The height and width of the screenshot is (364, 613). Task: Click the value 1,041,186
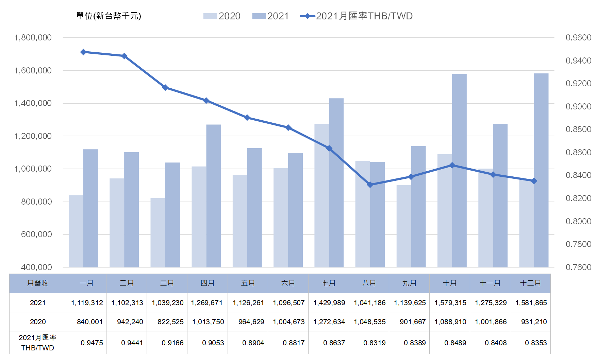click(x=369, y=303)
